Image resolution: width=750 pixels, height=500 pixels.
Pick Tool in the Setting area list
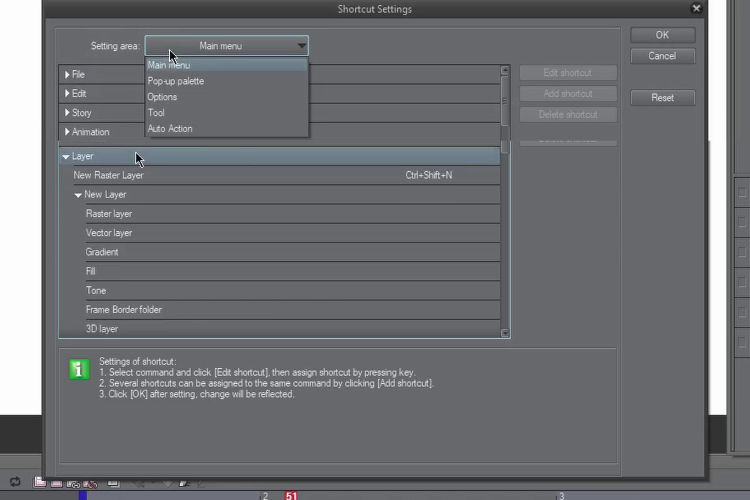[x=227, y=112]
